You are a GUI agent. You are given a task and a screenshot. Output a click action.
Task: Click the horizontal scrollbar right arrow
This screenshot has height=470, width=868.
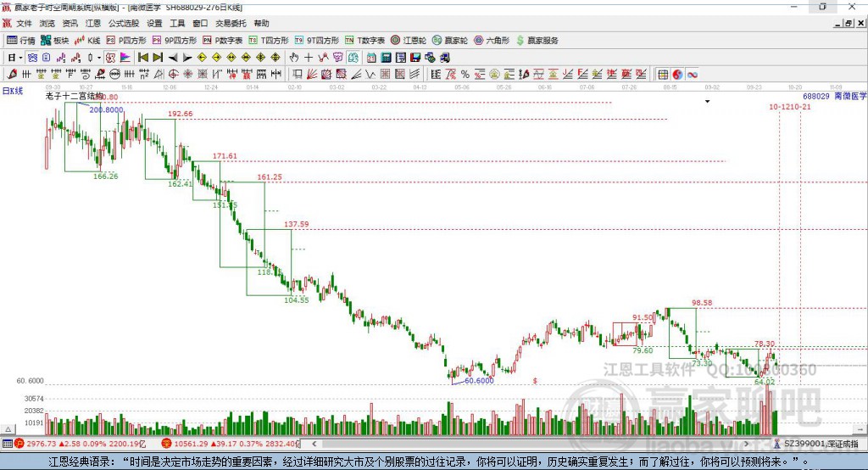pyautogui.click(x=747, y=444)
